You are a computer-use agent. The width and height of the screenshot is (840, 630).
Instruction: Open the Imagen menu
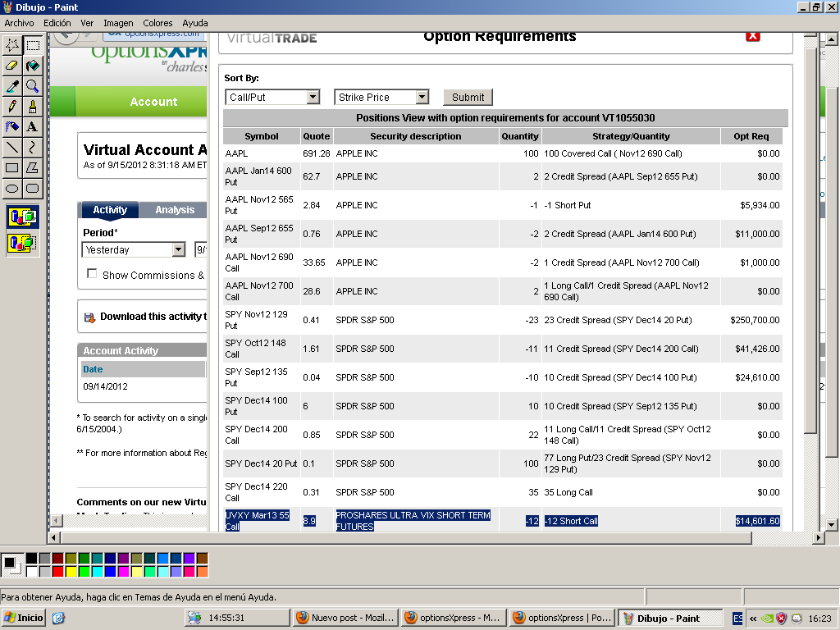coord(118,23)
